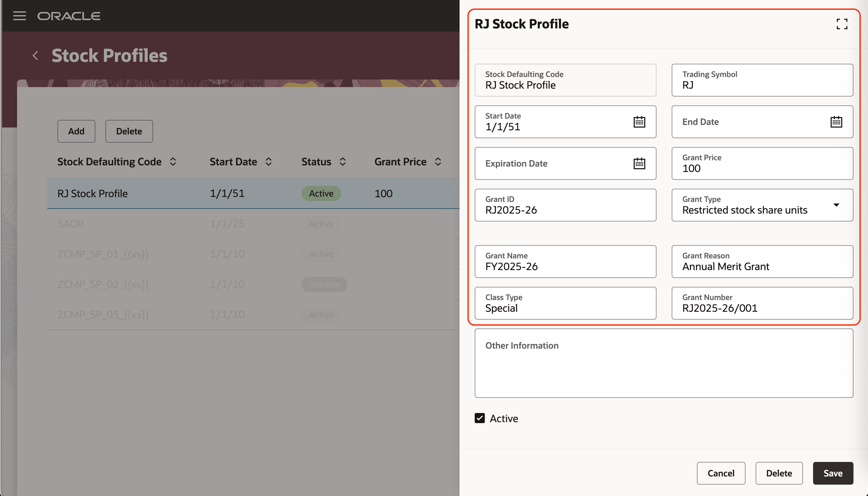This screenshot has width=868, height=496.
Task: Open the Grant Type dropdown
Action: [837, 205]
